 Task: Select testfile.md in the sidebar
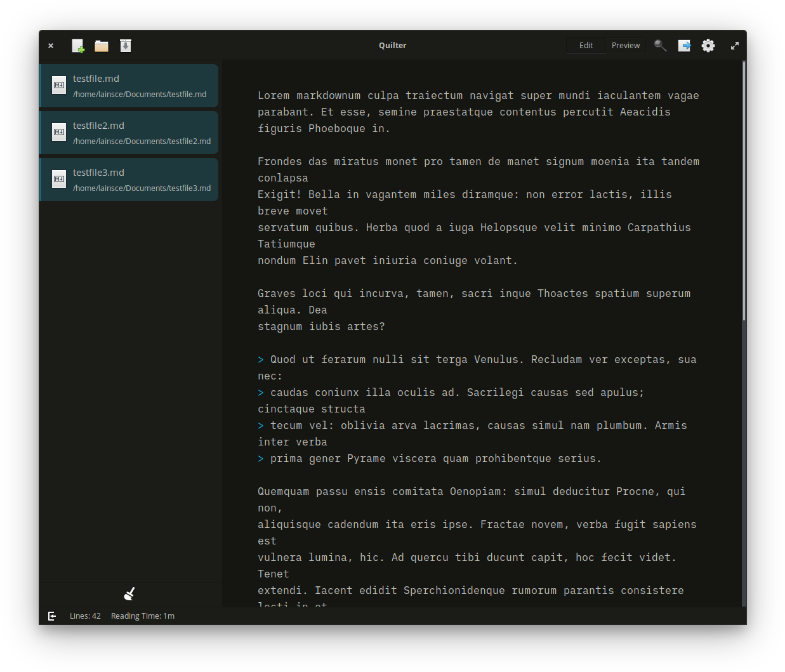pos(129,86)
